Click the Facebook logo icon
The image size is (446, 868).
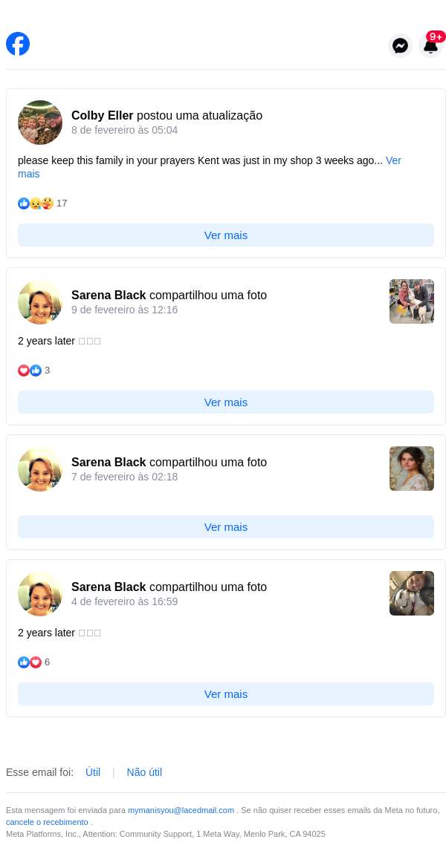(18, 44)
